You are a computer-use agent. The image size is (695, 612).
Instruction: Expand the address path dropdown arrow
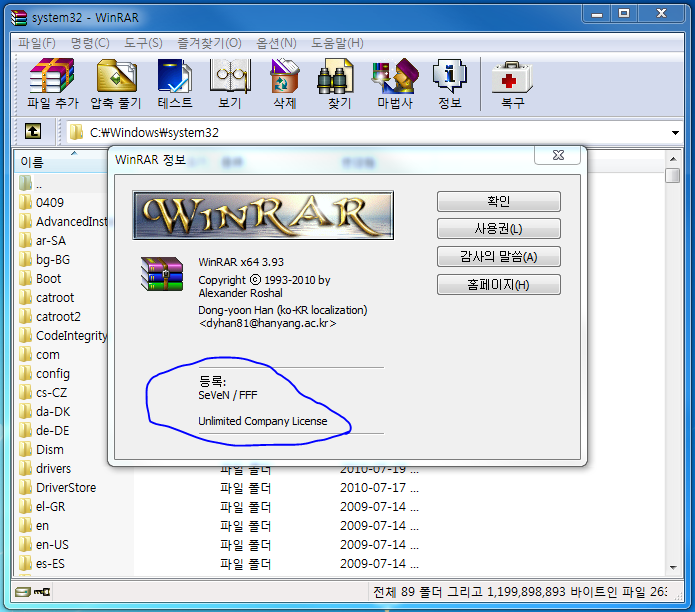pyautogui.click(x=675, y=133)
